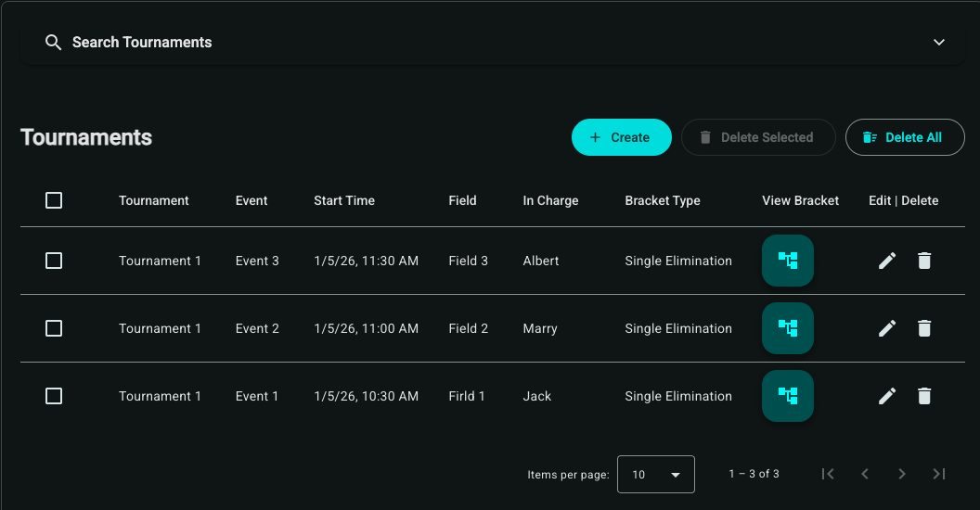Expand the Search Tournaments panel chevron
The image size is (980, 510).
939,43
